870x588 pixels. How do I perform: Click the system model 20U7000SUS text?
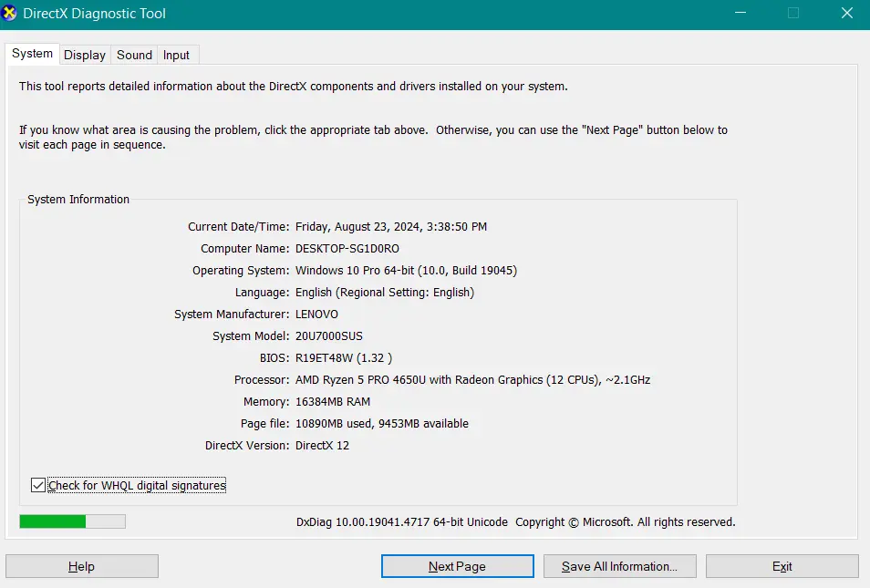pos(329,335)
